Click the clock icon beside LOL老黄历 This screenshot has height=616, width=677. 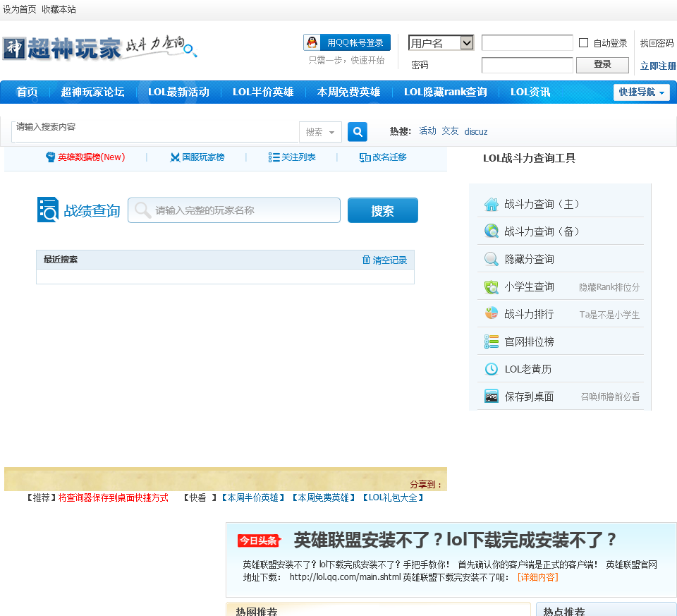pos(492,369)
